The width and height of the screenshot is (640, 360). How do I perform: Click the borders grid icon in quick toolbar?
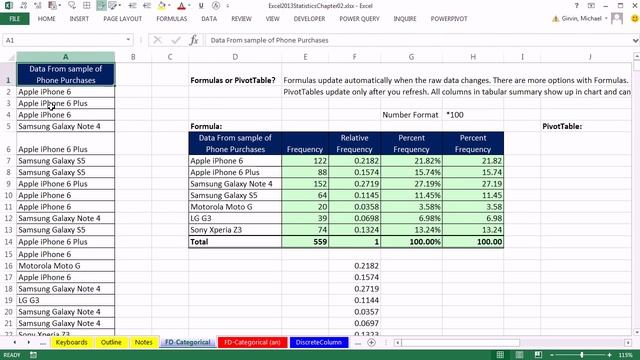tap(87, 6)
